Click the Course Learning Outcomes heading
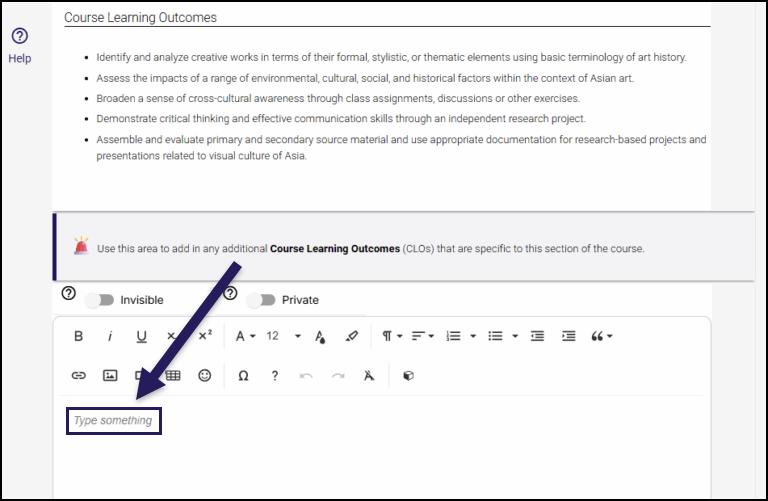The width and height of the screenshot is (768, 501). point(140,18)
